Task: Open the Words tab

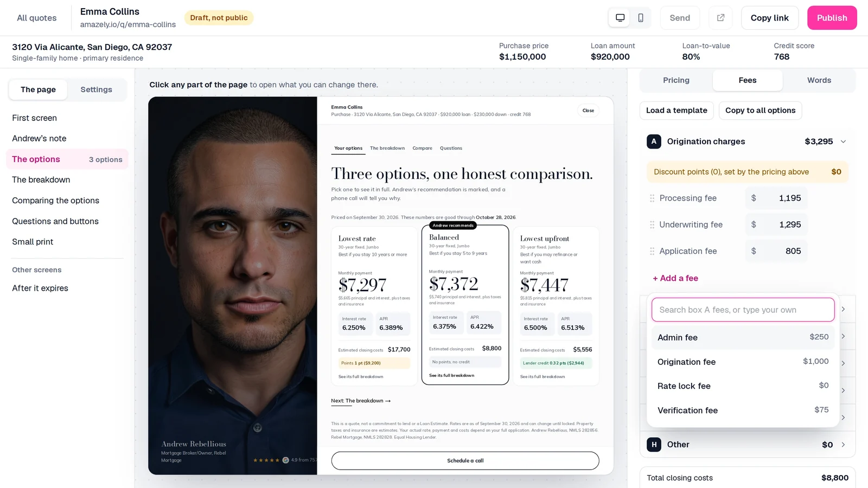Action: click(x=819, y=80)
